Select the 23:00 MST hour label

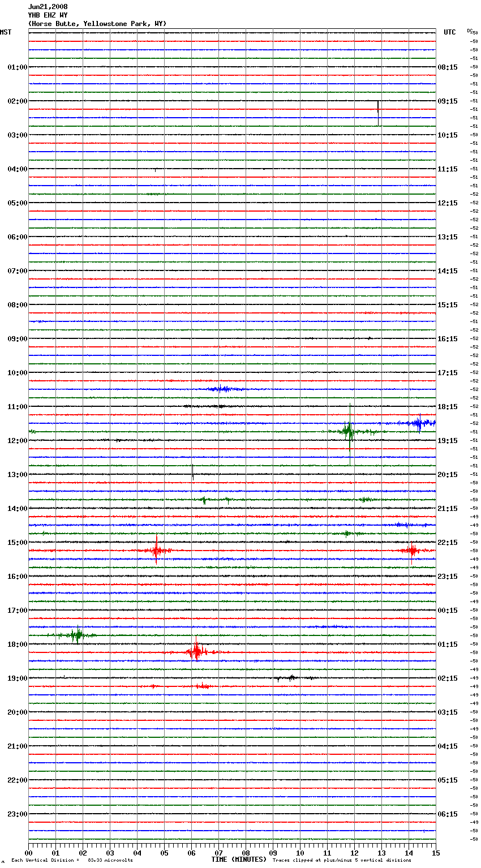pos(17,814)
